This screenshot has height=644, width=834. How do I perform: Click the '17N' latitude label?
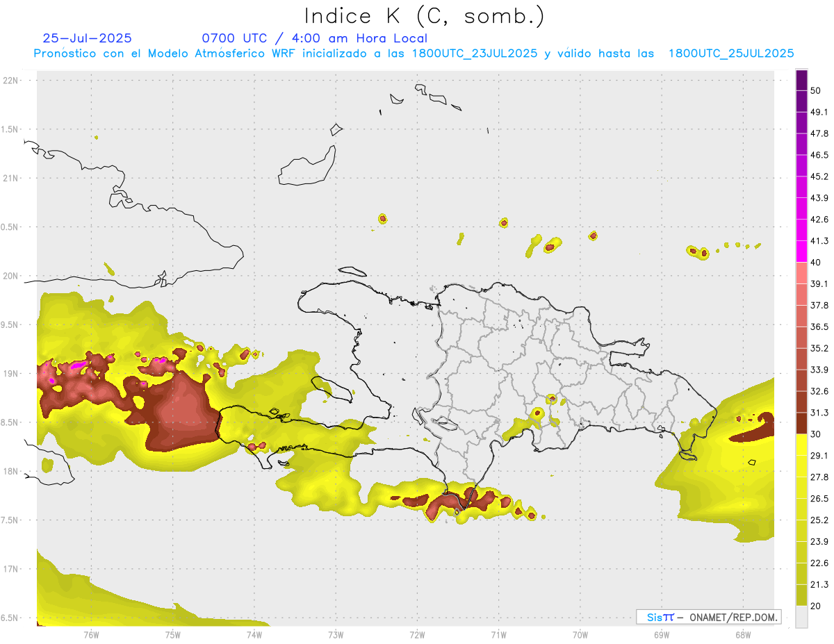10,569
